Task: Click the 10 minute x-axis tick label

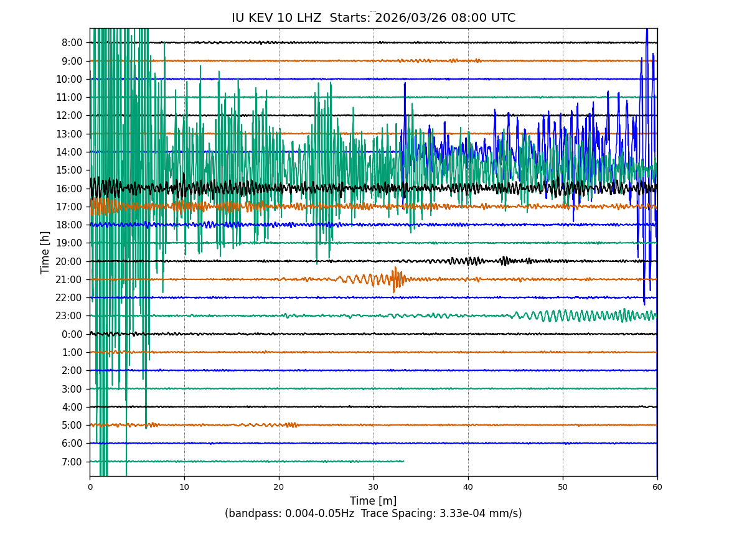Action: [184, 487]
